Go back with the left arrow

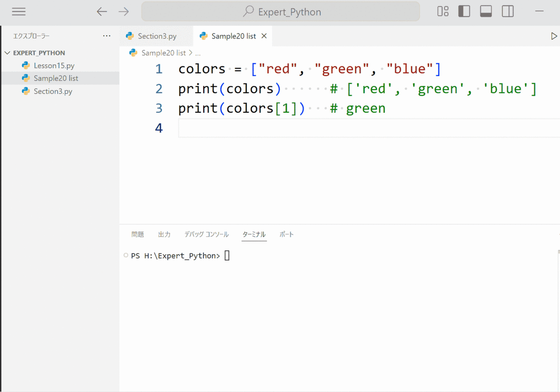coord(102,12)
